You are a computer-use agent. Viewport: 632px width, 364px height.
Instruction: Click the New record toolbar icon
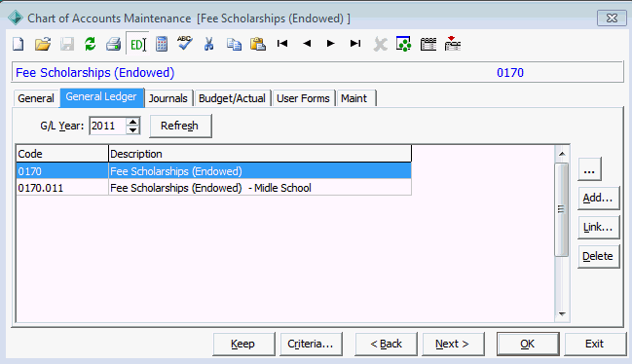coord(19,44)
